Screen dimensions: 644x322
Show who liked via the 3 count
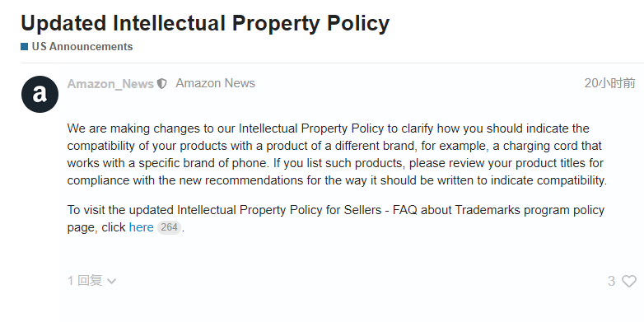click(x=611, y=281)
